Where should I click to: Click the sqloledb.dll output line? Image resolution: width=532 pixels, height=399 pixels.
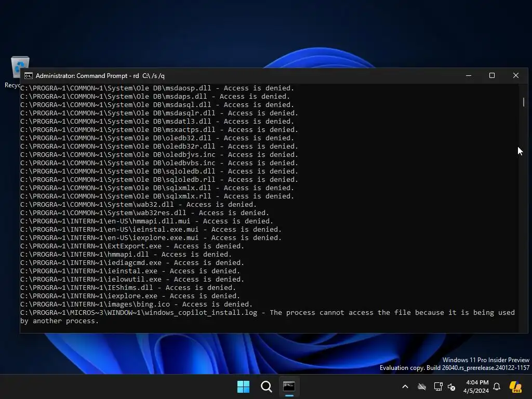point(159,171)
